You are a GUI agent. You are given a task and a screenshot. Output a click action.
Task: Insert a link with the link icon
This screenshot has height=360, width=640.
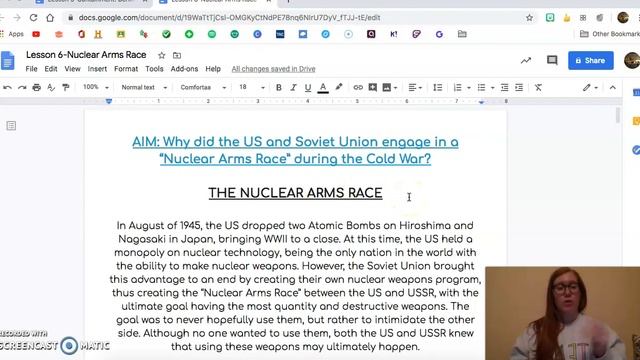(x=358, y=87)
